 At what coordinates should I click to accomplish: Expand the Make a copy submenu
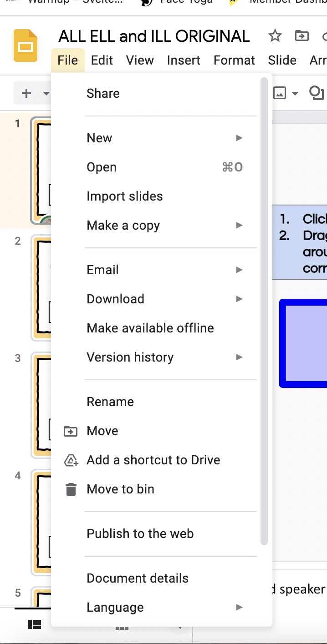(x=156, y=226)
